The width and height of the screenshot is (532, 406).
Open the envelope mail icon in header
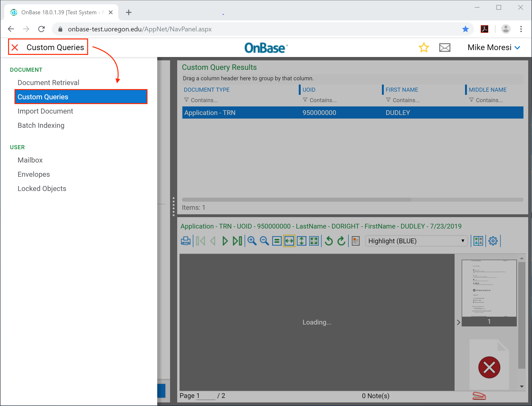(445, 48)
